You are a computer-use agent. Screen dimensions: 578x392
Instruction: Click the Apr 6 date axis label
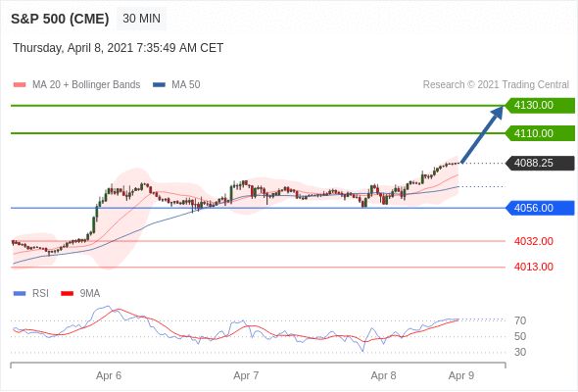tap(109, 375)
